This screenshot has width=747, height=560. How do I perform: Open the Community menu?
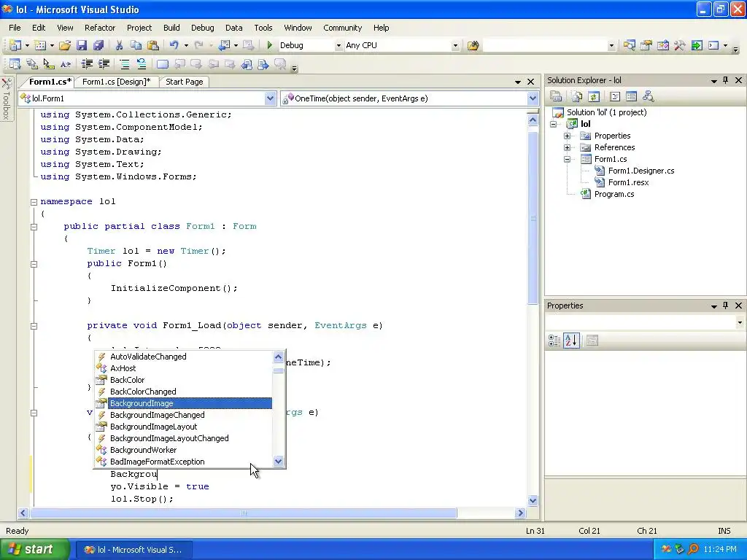pyautogui.click(x=343, y=28)
